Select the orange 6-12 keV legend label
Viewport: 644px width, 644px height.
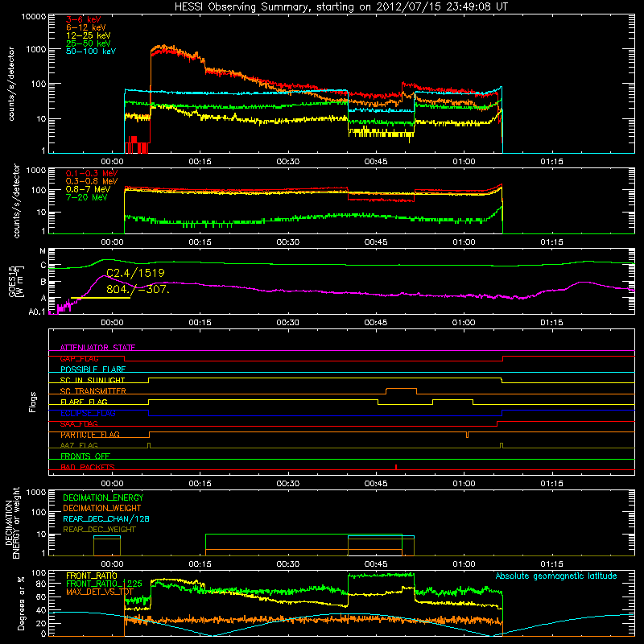[86, 27]
